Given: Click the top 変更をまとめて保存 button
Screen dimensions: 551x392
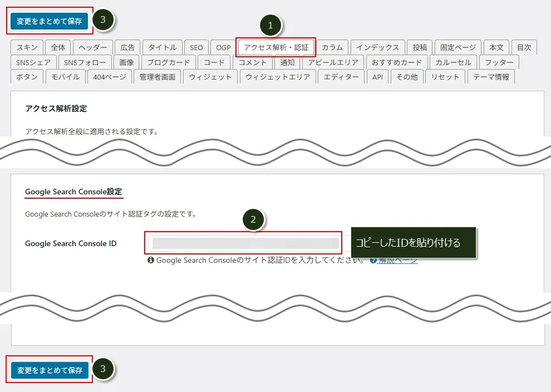Looking at the screenshot, I should tap(50, 22).
